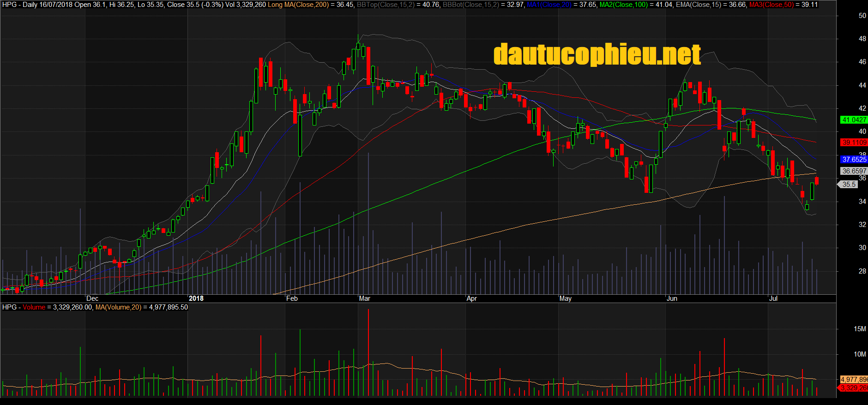
Task: Click the blue 37.6525 price tag
Action: 854,160
